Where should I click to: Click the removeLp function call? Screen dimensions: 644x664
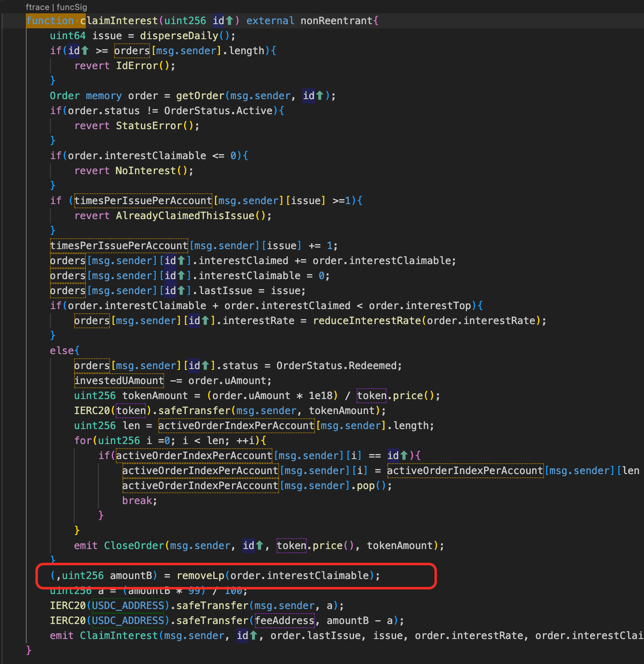tap(200, 576)
